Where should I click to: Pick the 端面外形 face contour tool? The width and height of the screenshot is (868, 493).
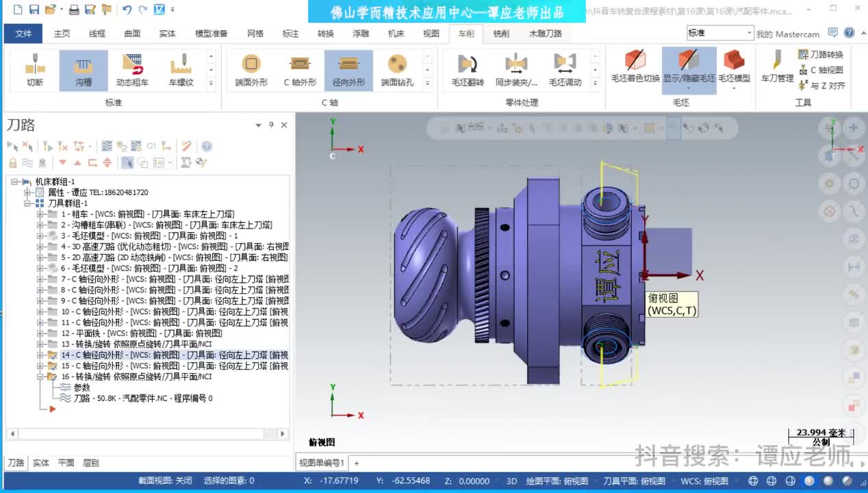tap(251, 71)
